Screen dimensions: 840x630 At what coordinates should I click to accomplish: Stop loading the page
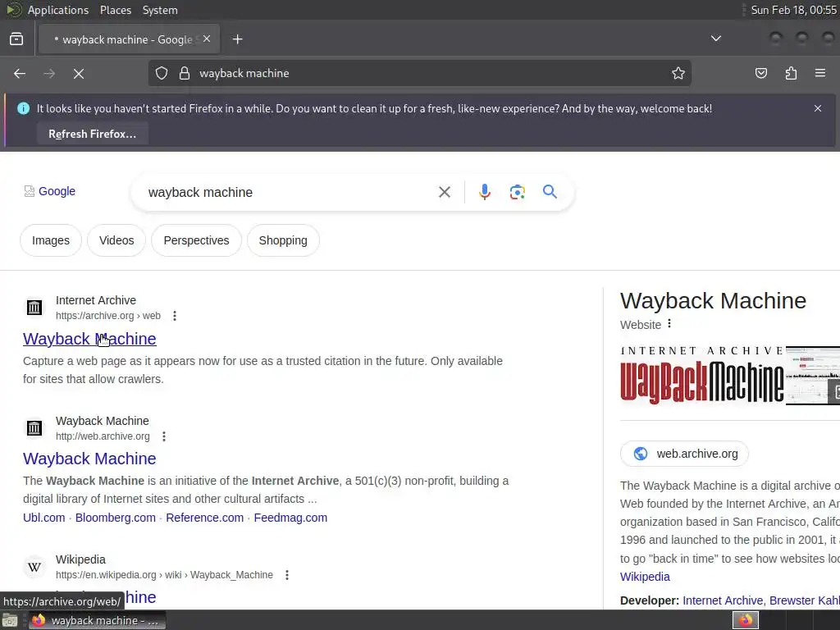[x=79, y=73]
